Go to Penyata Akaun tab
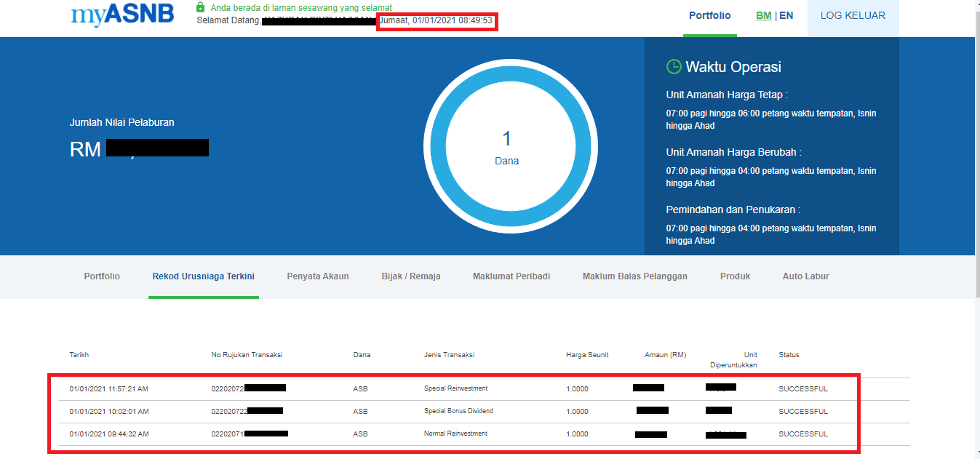The image size is (980, 459). click(x=318, y=276)
